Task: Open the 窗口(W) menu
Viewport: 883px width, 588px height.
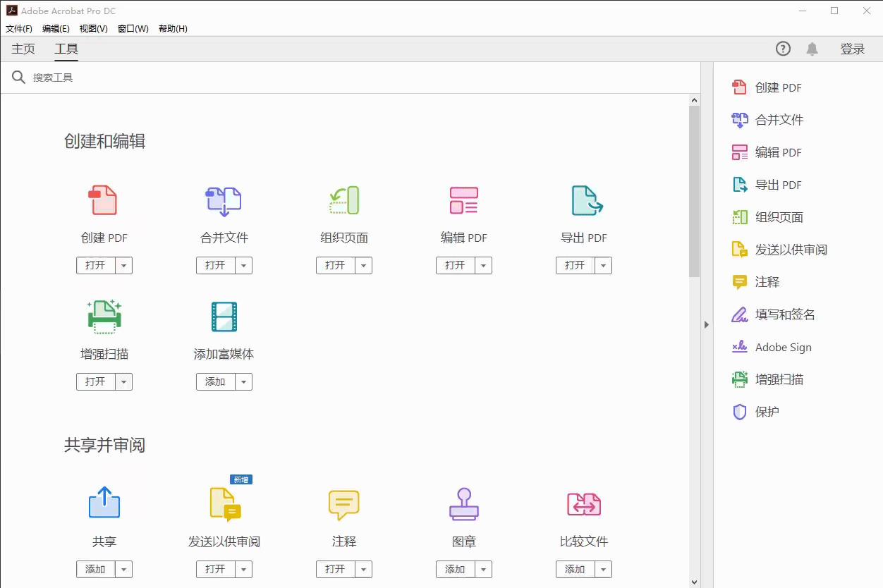Action: point(133,29)
